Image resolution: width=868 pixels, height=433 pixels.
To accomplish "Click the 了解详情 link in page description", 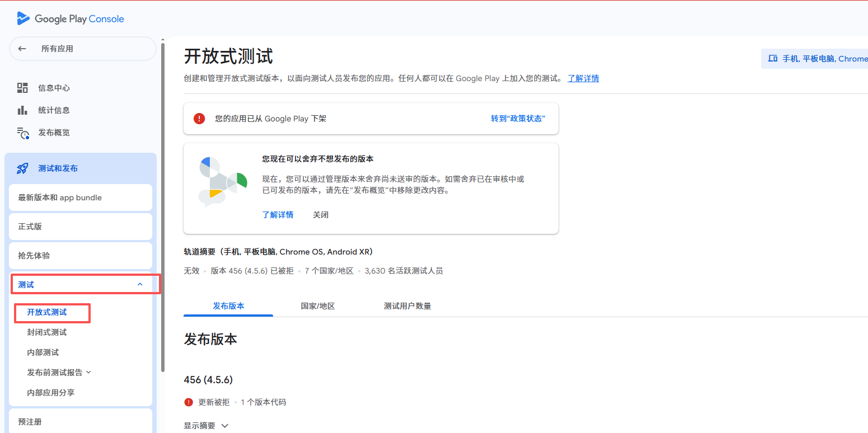I will point(583,78).
